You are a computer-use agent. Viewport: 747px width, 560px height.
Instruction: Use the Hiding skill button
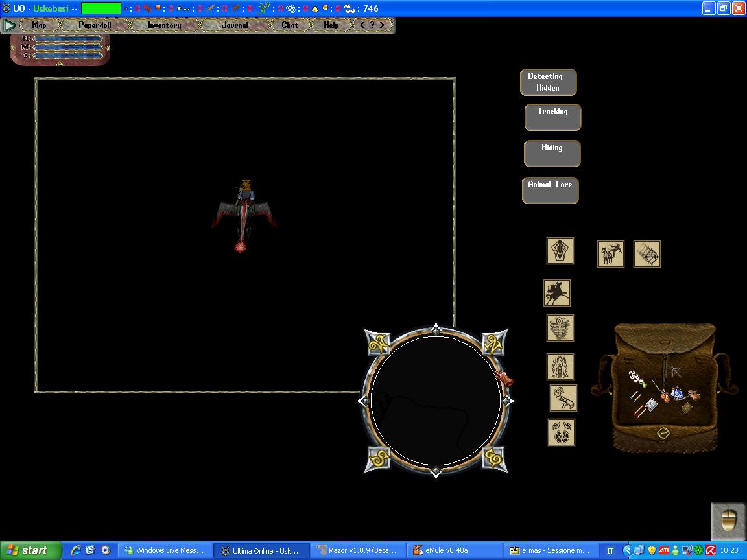click(x=552, y=154)
